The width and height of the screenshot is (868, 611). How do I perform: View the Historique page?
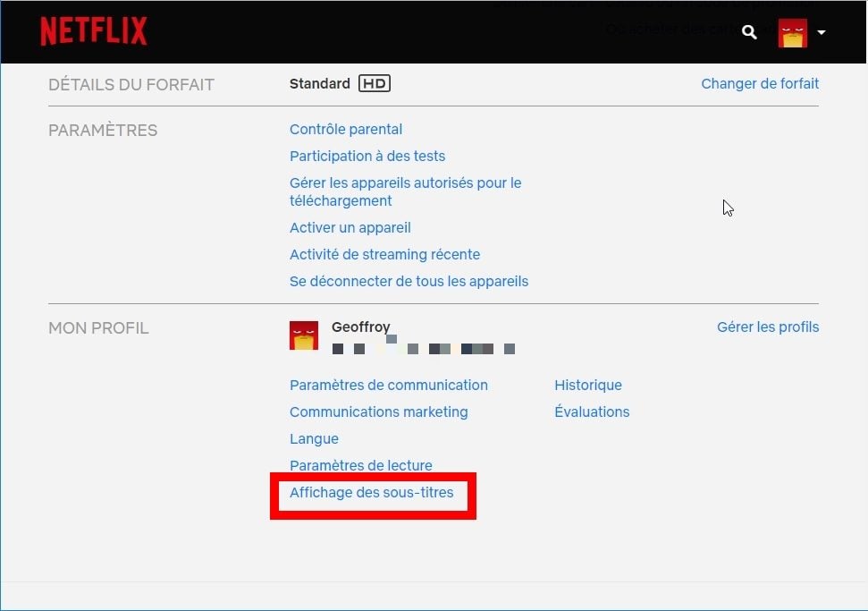pyautogui.click(x=588, y=385)
